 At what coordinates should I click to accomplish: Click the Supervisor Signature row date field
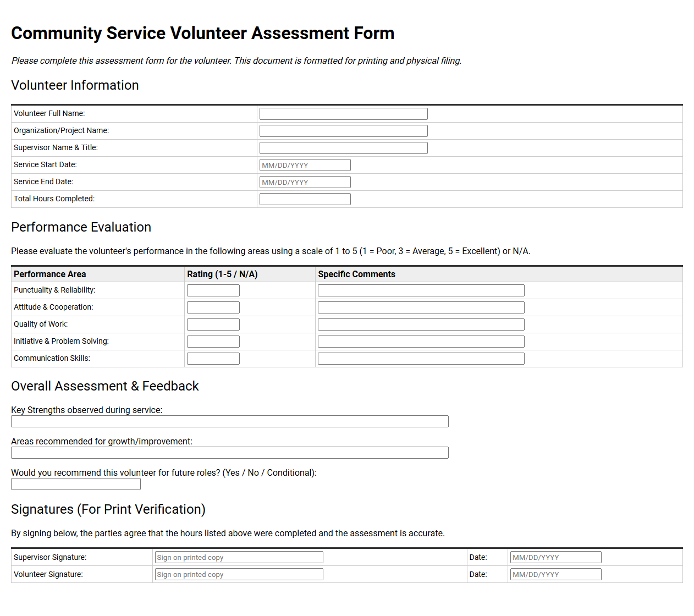click(555, 557)
